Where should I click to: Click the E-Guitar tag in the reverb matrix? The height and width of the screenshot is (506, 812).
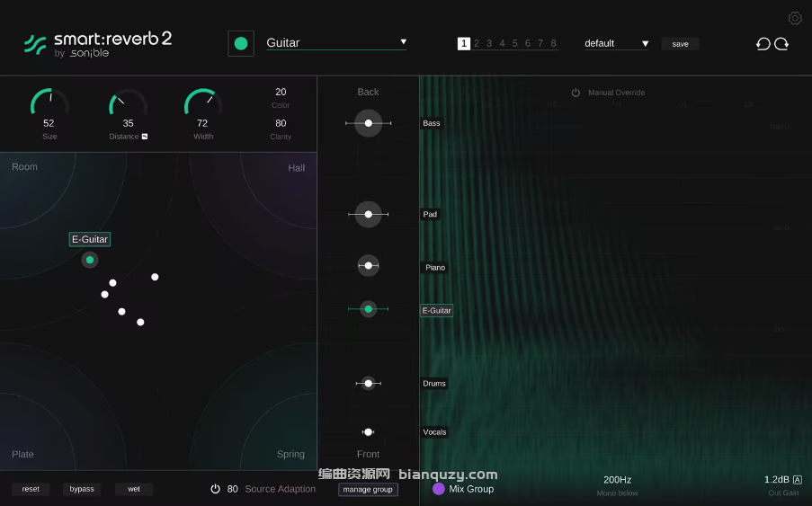tap(90, 239)
